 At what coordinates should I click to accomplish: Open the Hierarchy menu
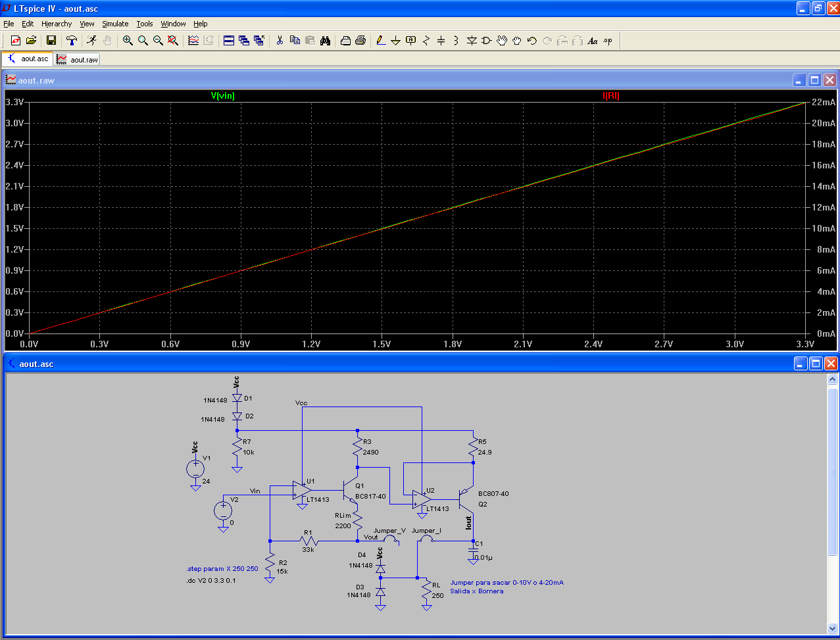(x=57, y=24)
